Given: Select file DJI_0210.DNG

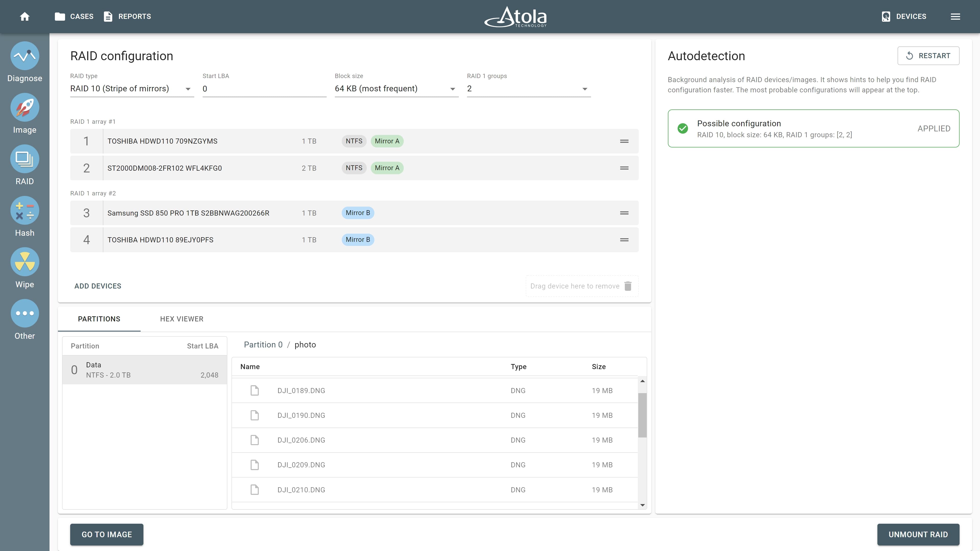Looking at the screenshot, I should (435, 490).
